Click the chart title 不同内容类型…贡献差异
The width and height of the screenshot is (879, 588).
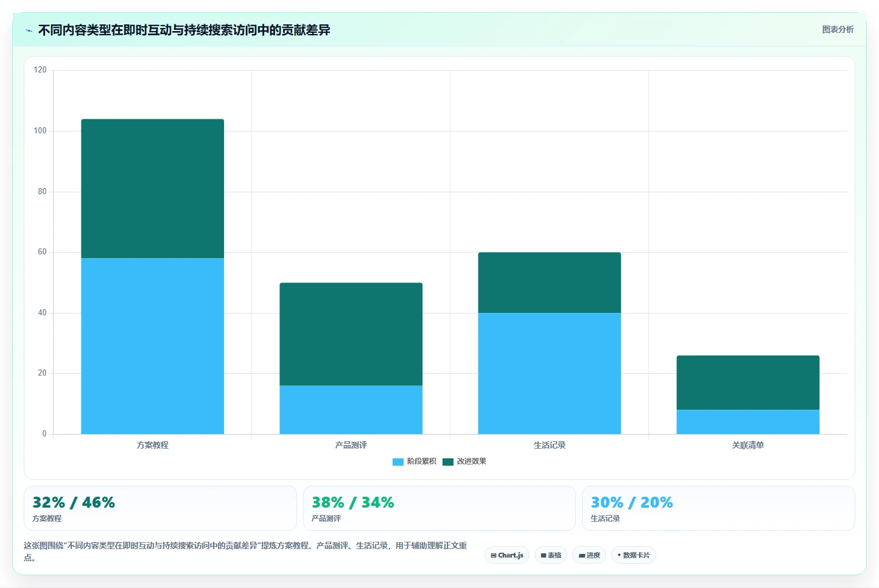(184, 30)
